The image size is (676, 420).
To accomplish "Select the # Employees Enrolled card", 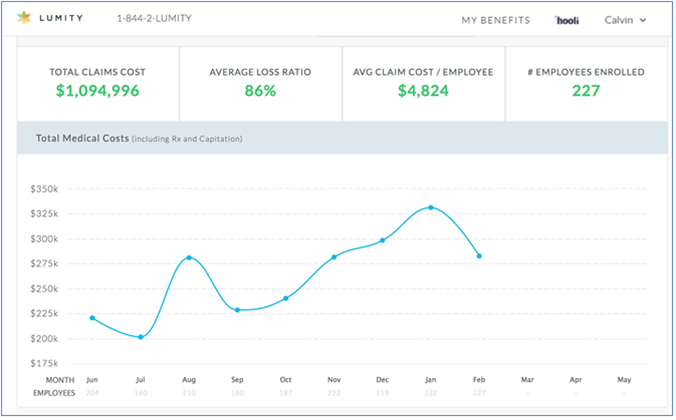I will pyautogui.click(x=586, y=83).
